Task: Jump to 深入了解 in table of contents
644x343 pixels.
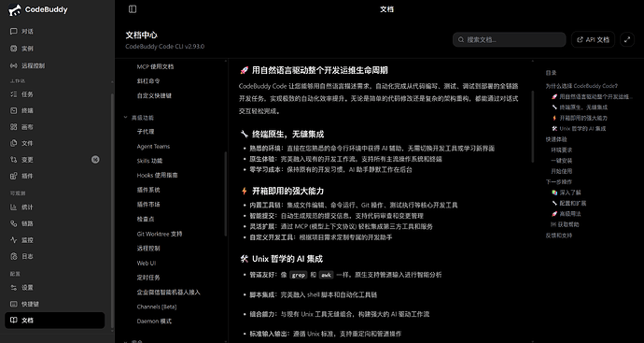Action: 567,193
